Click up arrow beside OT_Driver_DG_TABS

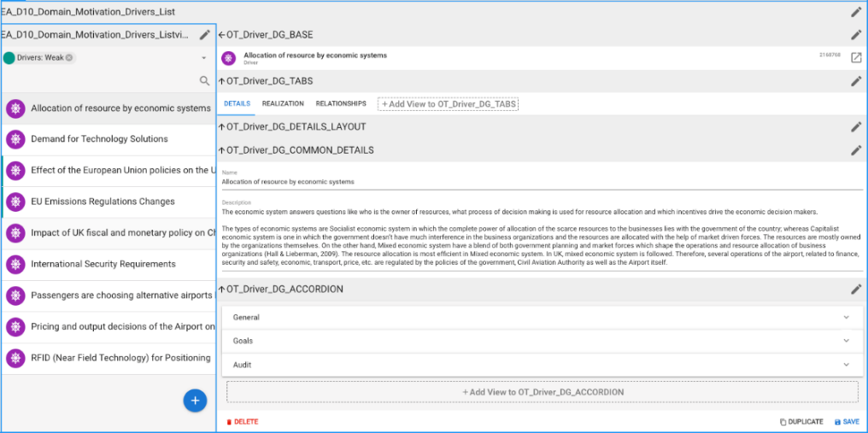tap(222, 81)
